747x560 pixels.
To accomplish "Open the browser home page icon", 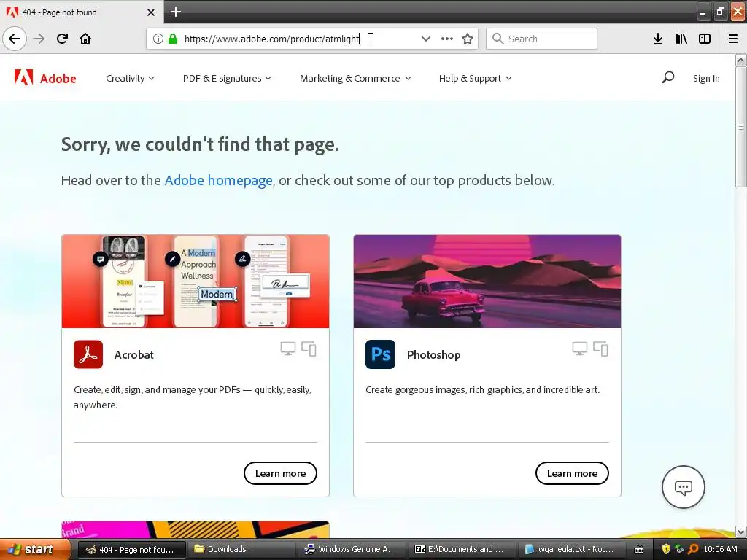I will [85, 39].
